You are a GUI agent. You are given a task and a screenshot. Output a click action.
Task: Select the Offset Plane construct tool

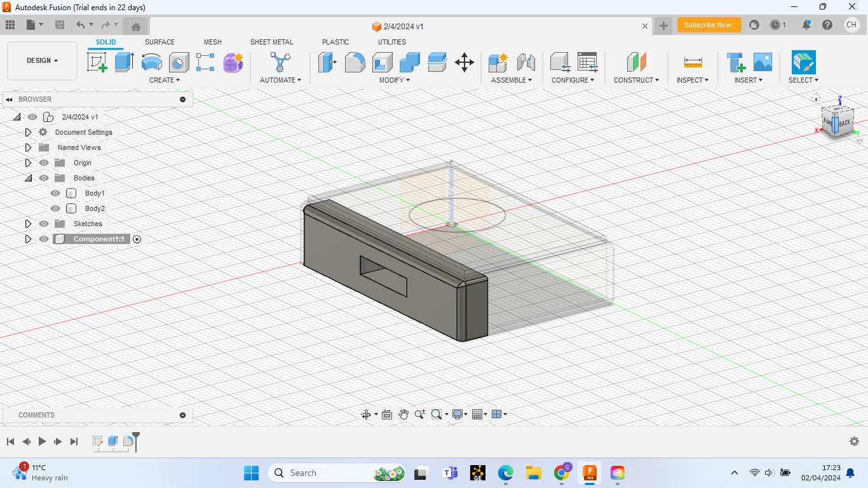pyautogui.click(x=636, y=62)
